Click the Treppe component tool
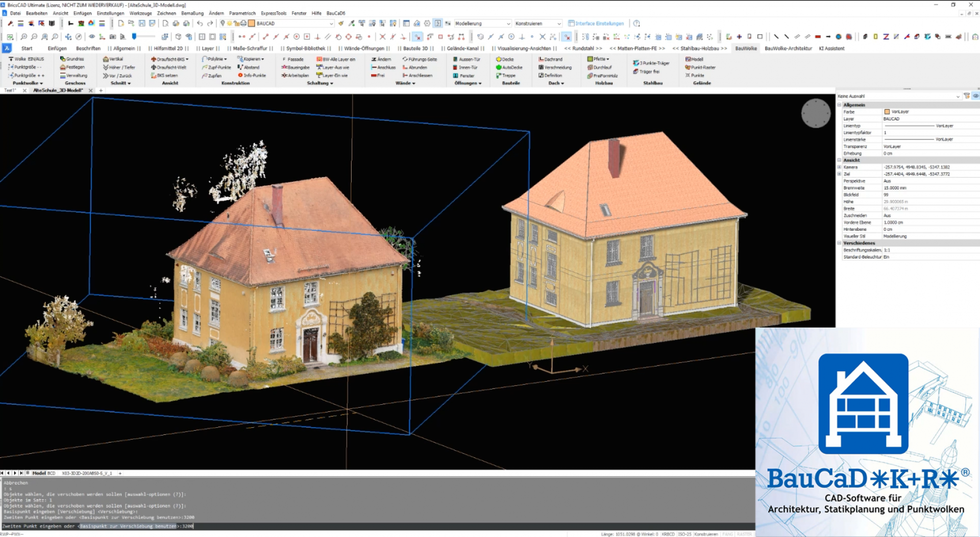 [506, 76]
